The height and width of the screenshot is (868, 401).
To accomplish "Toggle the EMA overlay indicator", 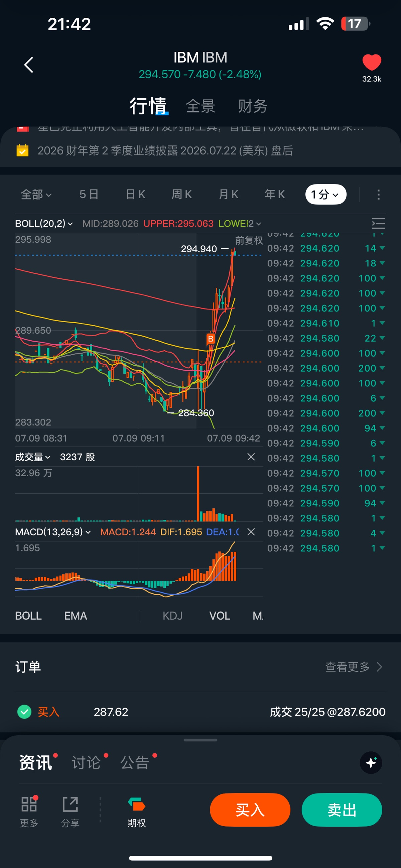I will tap(76, 616).
